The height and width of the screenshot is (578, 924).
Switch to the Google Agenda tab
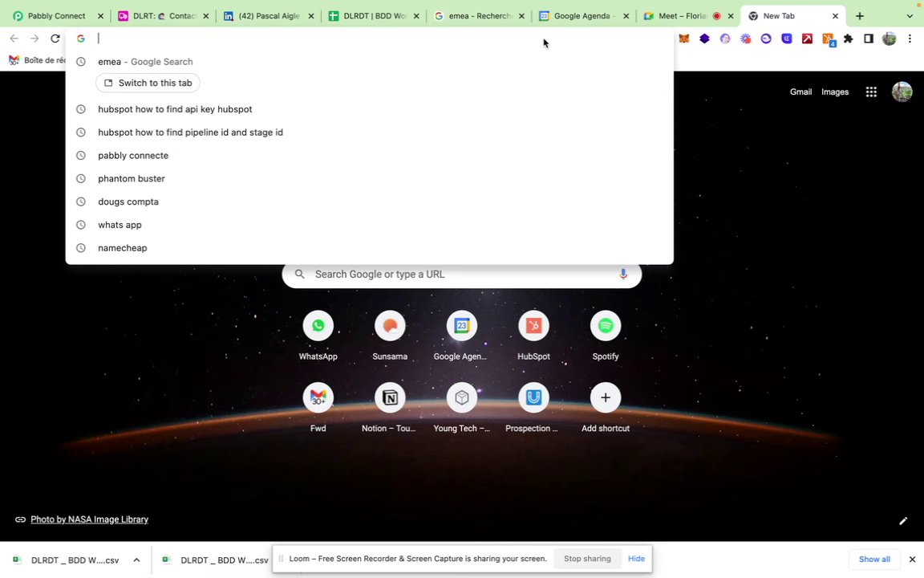[x=585, y=16]
